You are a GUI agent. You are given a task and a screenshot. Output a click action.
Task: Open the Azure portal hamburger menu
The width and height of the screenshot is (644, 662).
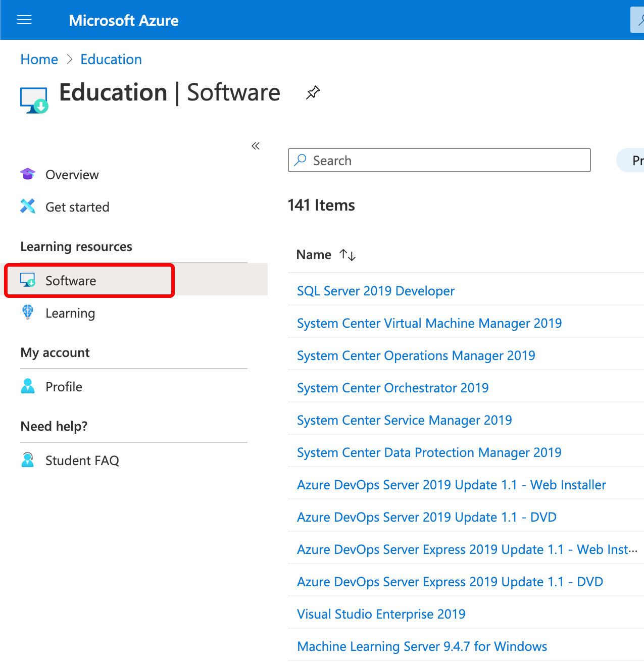coord(24,20)
